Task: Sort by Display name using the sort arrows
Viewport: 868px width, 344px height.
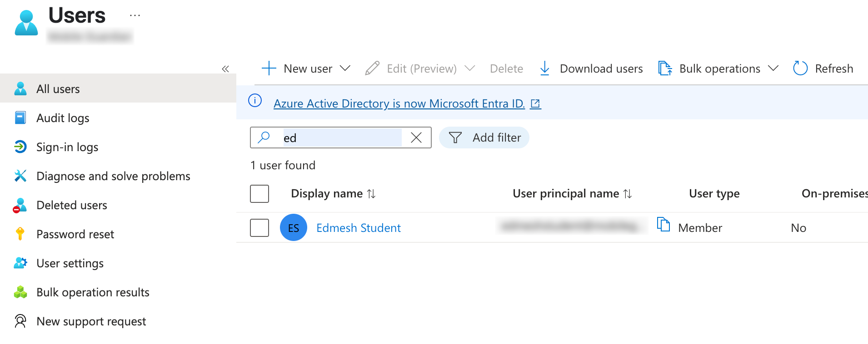Action: (371, 194)
